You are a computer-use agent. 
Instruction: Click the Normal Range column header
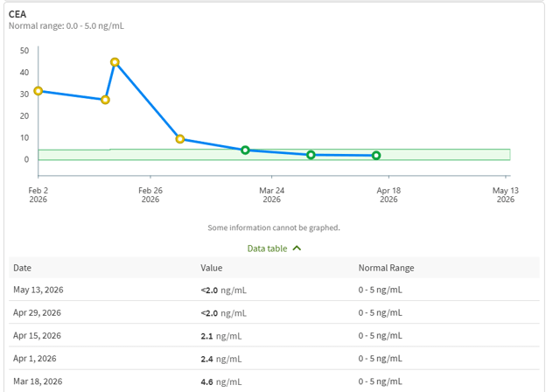386,268
